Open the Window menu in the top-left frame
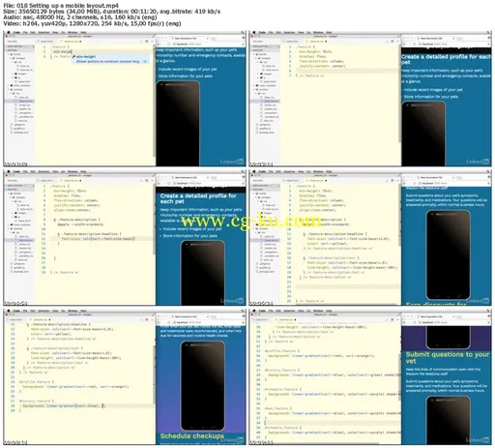This screenshot has width=495, height=448. click(73, 32)
